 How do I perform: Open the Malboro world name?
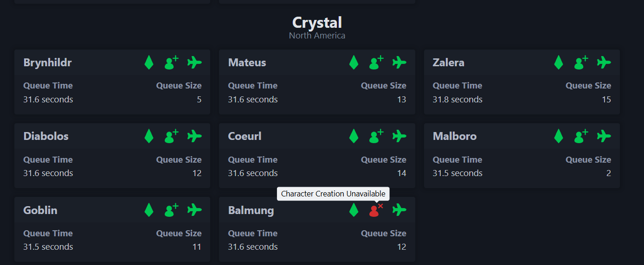point(455,136)
